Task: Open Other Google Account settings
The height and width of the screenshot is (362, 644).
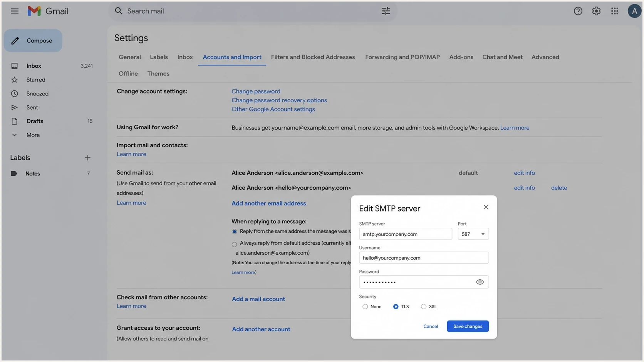Action: [x=273, y=109]
